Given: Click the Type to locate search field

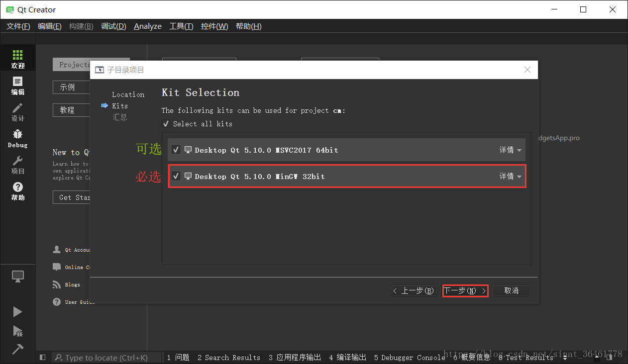Looking at the screenshot, I should [x=107, y=357].
